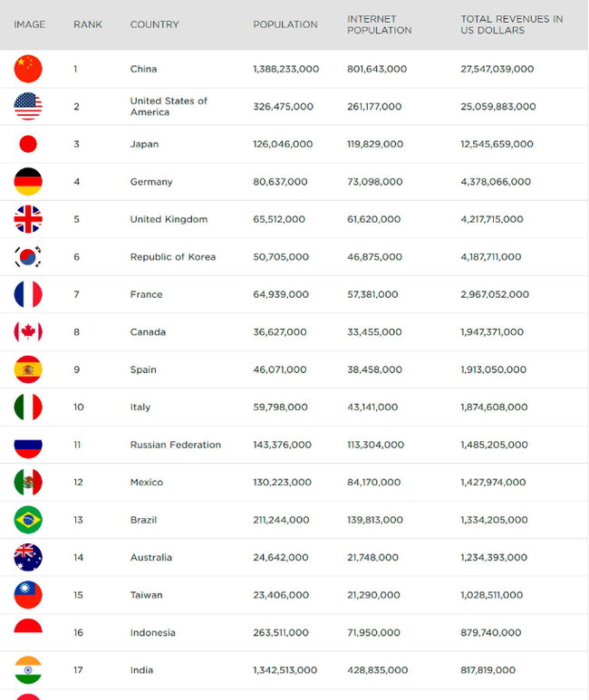Select the Canada flag icon
This screenshot has width=589, height=700.
tap(28, 332)
